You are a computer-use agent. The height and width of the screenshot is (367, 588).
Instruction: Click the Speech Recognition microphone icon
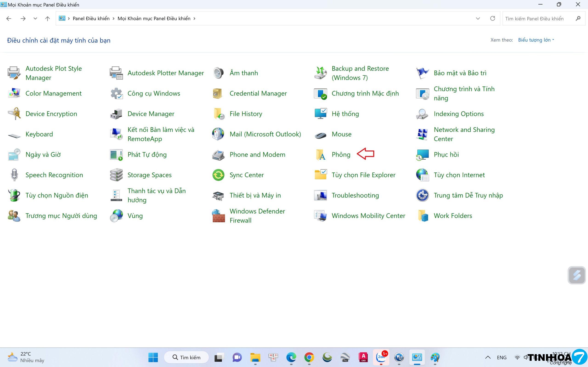pyautogui.click(x=14, y=175)
